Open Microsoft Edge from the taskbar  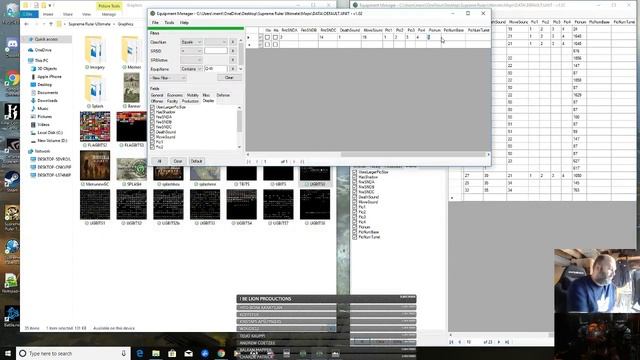pyautogui.click(x=140, y=353)
